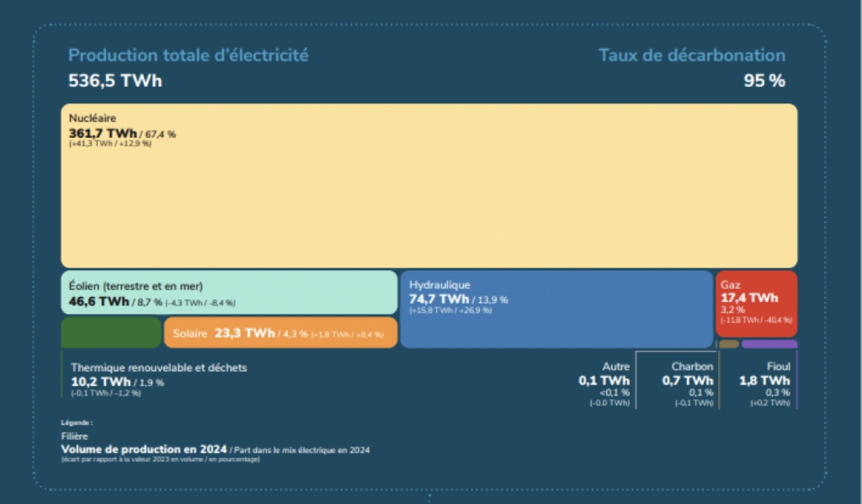
Task: Click the Charbon 0,7 TWh label
Action: click(692, 380)
